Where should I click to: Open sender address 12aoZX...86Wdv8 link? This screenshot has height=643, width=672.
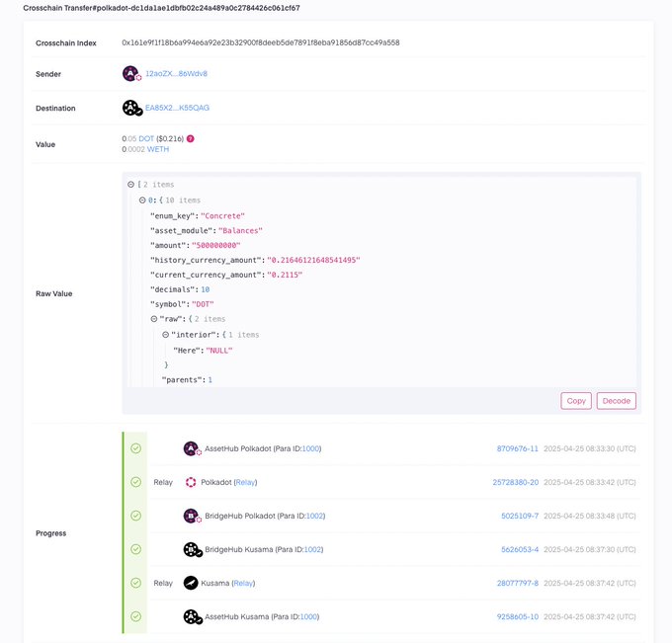point(176,74)
